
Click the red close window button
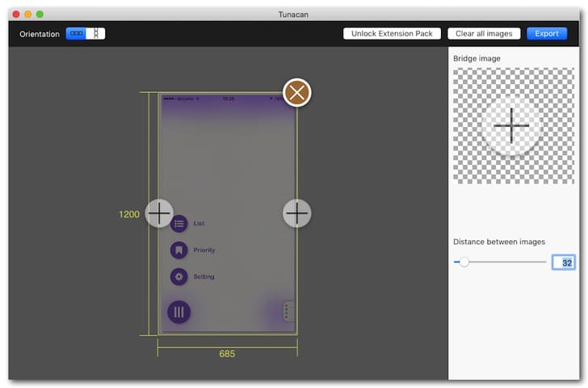[x=16, y=15]
